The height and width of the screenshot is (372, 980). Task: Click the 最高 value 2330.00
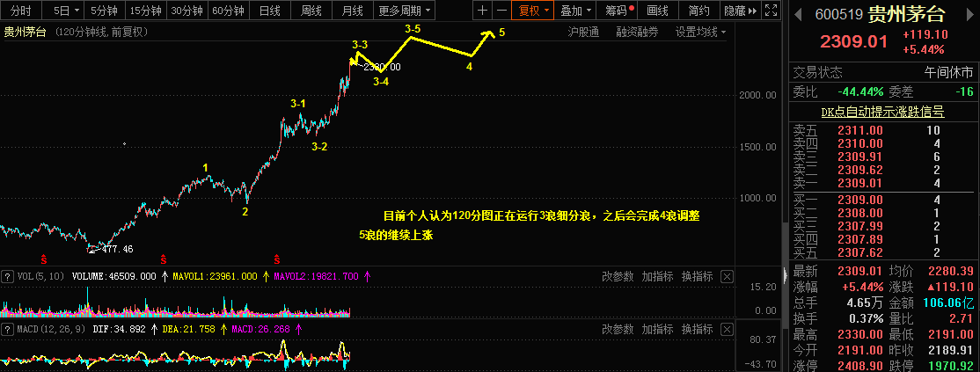860,334
